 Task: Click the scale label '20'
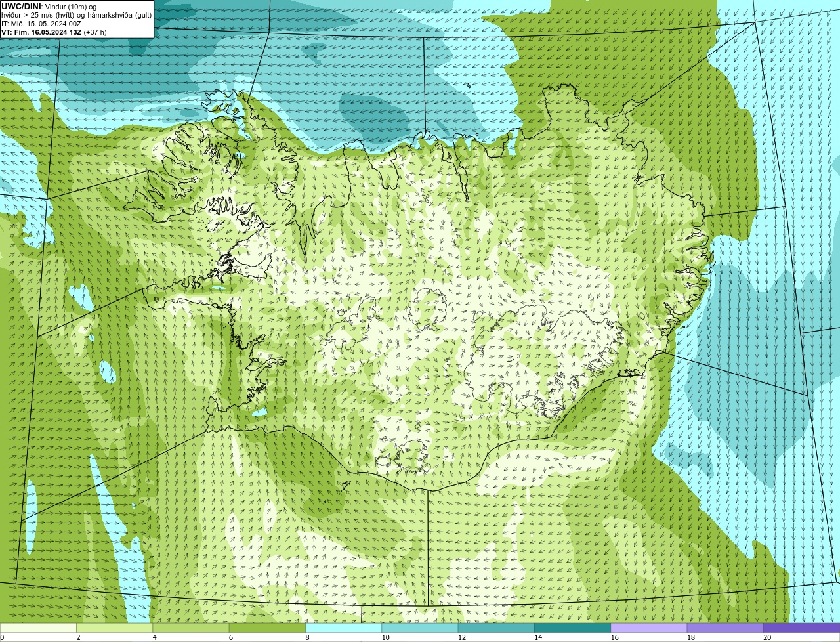tap(767, 637)
